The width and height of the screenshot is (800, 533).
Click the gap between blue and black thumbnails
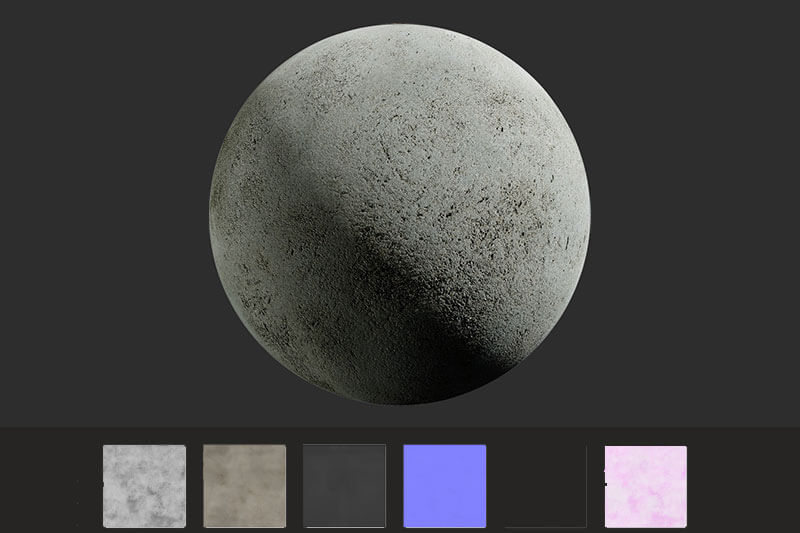pyautogui.click(x=496, y=486)
